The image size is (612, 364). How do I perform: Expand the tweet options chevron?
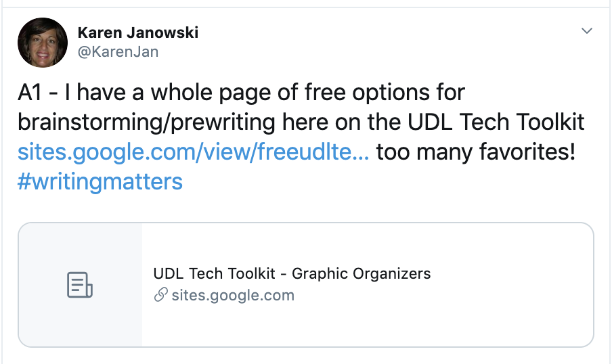[x=587, y=31]
